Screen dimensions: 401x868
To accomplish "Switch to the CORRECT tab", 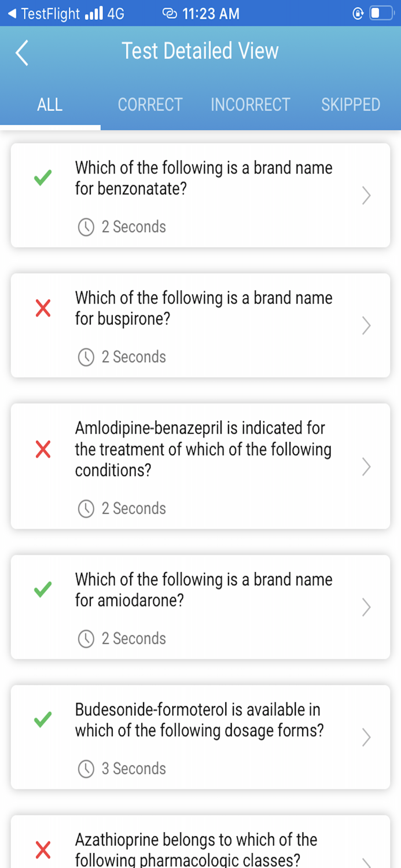I will pos(150,105).
